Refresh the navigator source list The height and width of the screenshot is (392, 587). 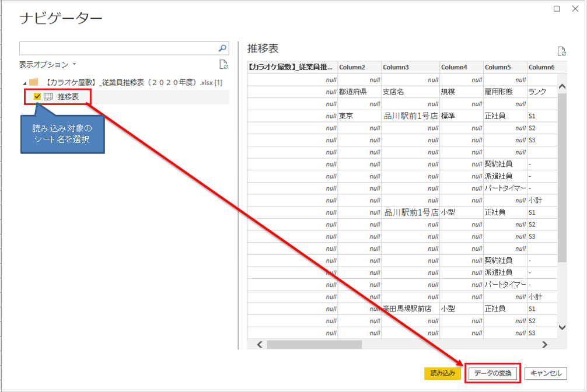pos(223,65)
